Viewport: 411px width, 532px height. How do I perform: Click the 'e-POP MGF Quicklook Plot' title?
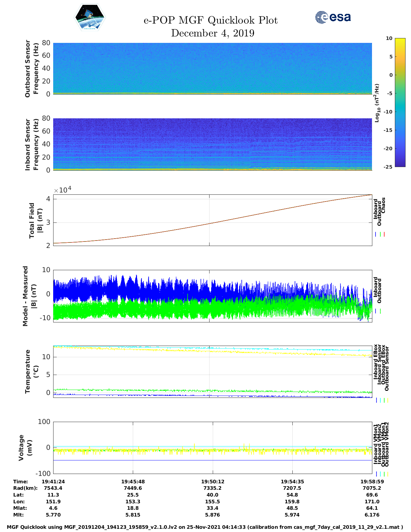210,20
